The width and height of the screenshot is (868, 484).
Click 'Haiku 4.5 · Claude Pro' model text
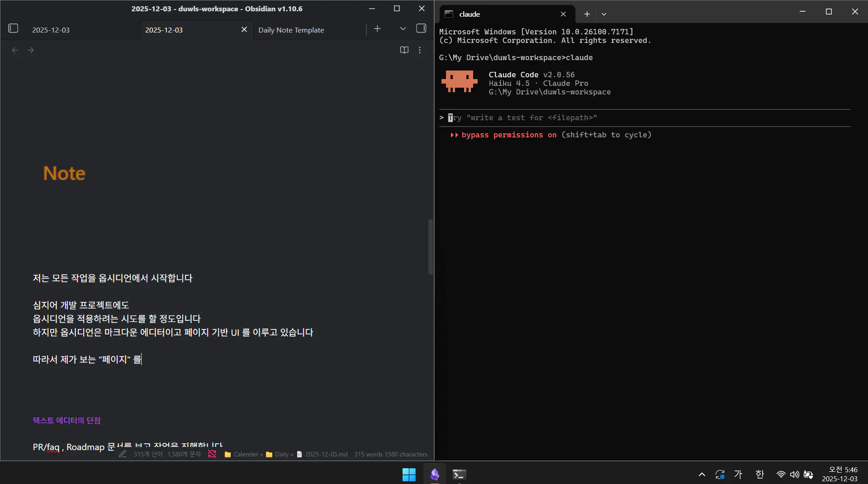538,83
